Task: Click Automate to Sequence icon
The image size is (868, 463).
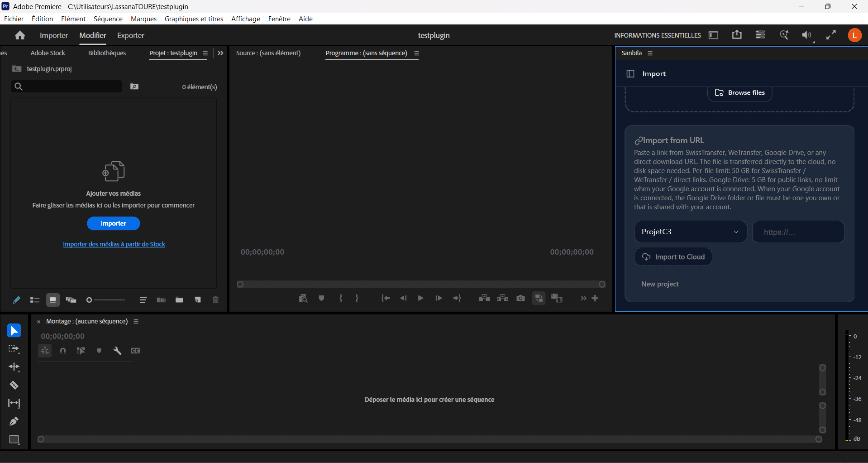Action: (x=161, y=300)
